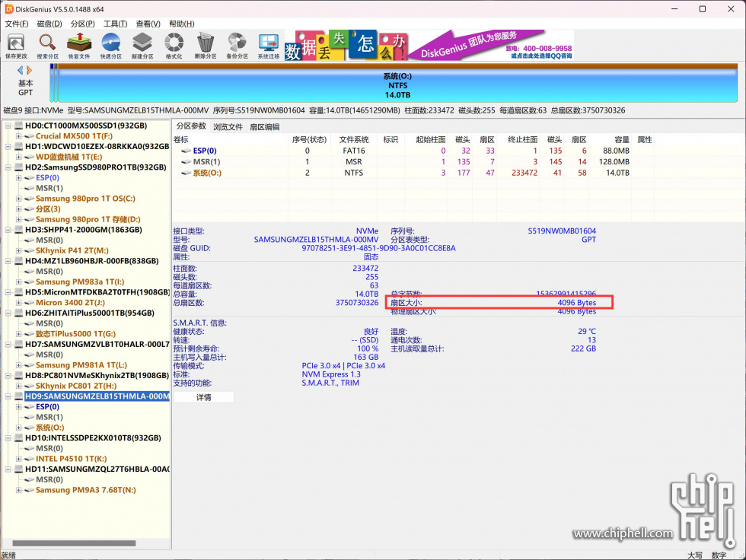Expand the 致态TiPlus5000 1T(G:) partition
Viewport: 746px width, 560px height.
pos(18,334)
